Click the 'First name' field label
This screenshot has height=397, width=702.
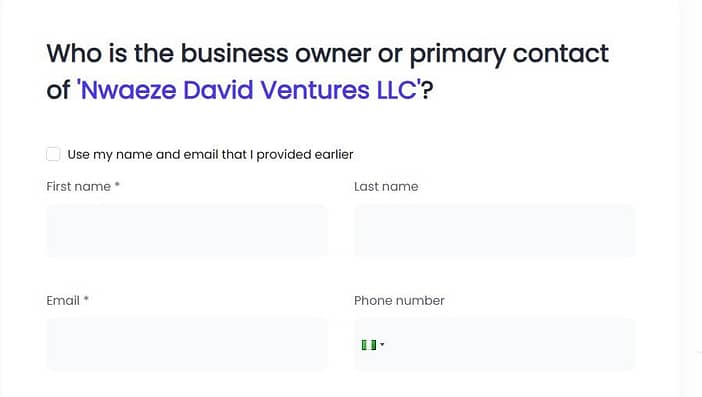78,186
